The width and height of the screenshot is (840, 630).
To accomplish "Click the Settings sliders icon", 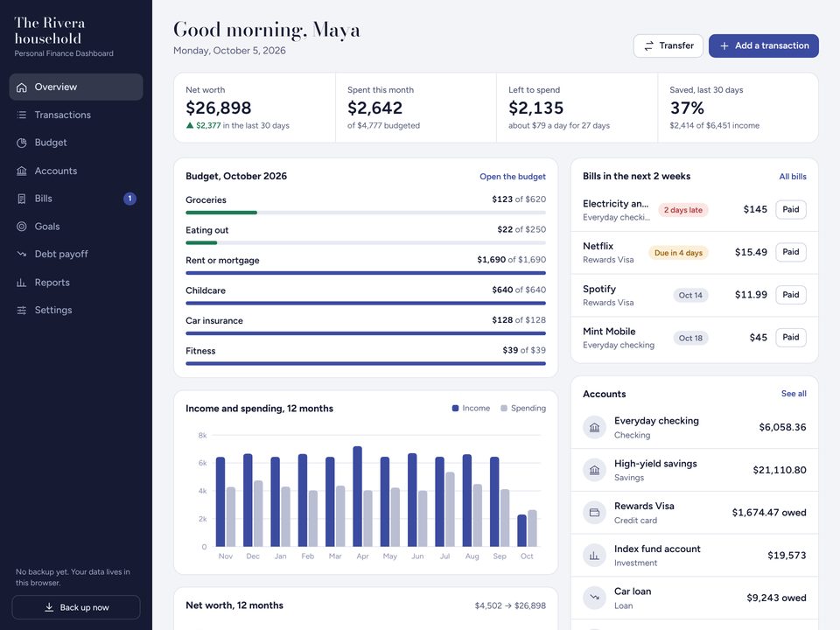I will click(21, 310).
